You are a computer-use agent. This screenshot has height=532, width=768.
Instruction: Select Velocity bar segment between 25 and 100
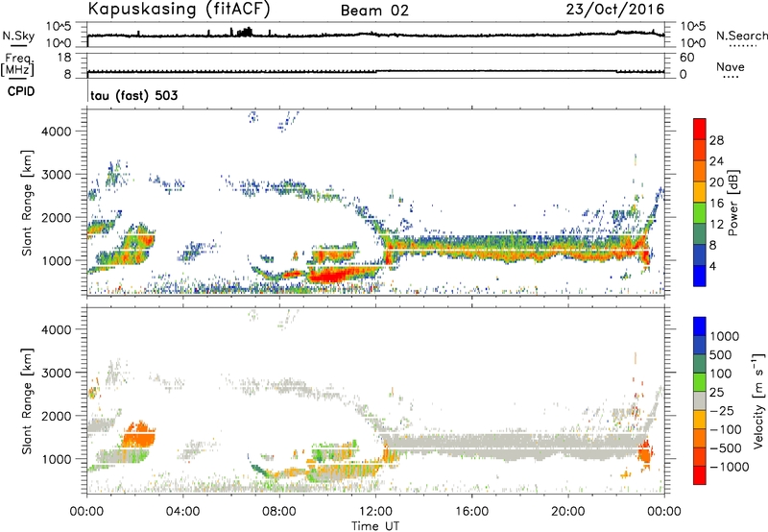(x=700, y=382)
